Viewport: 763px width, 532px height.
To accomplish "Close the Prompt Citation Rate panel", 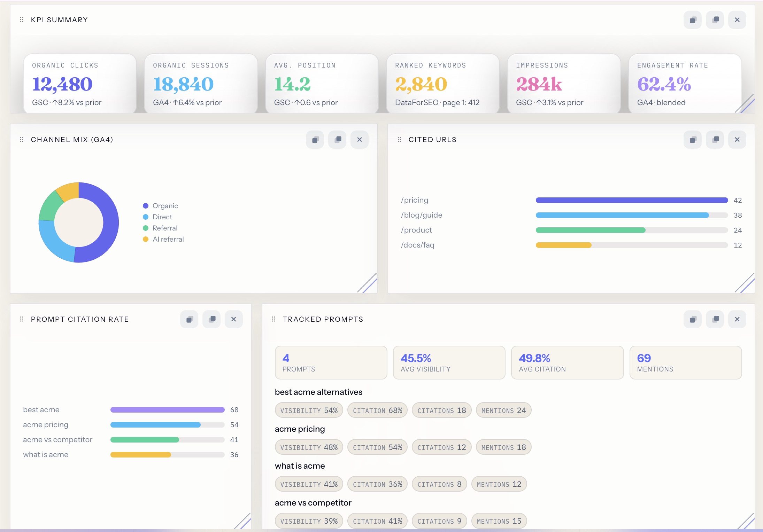I will click(x=234, y=319).
